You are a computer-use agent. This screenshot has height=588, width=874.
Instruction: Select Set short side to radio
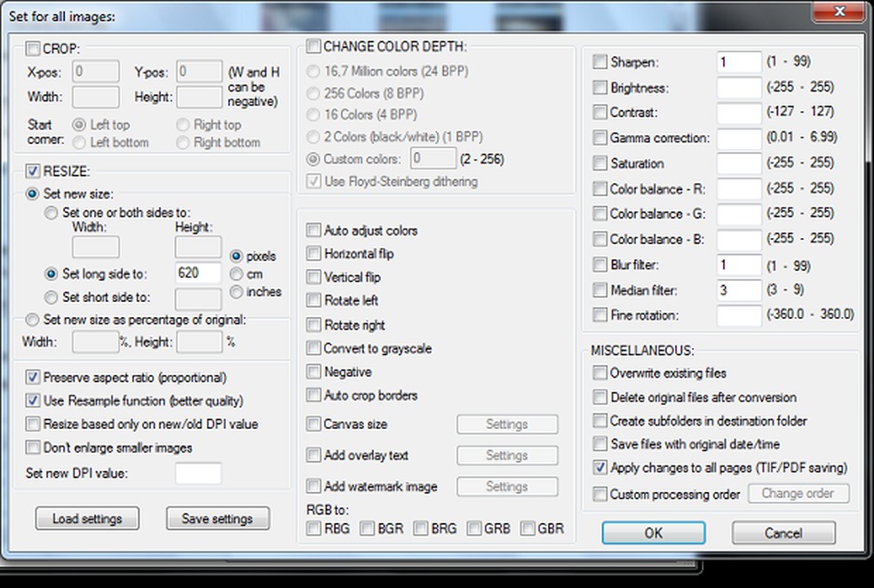52,298
